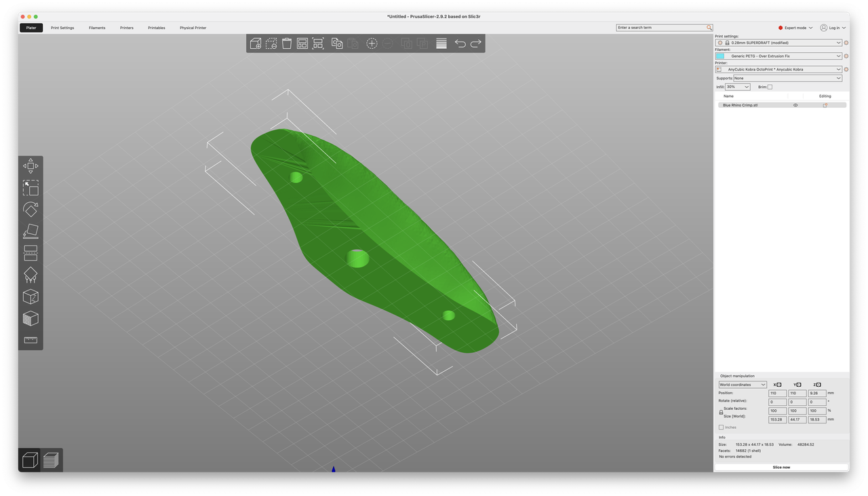Reset Y axis button in object manipulation

(797, 385)
